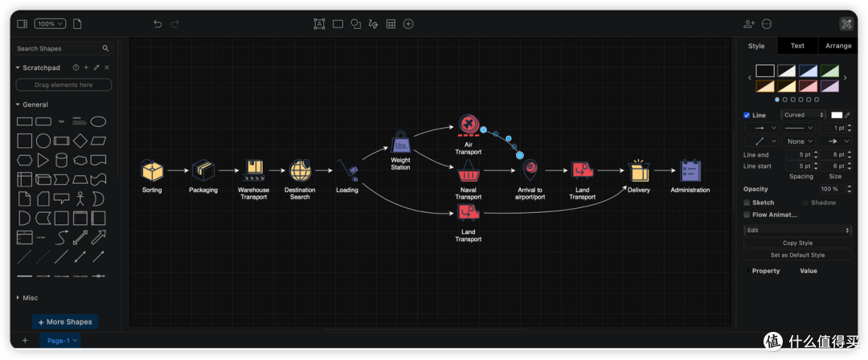Click the Copy Style button

click(798, 243)
